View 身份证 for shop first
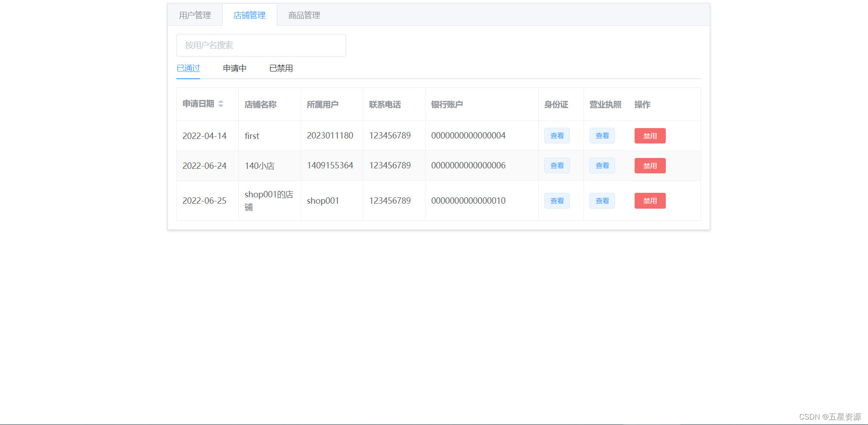This screenshot has width=868, height=425. (557, 136)
